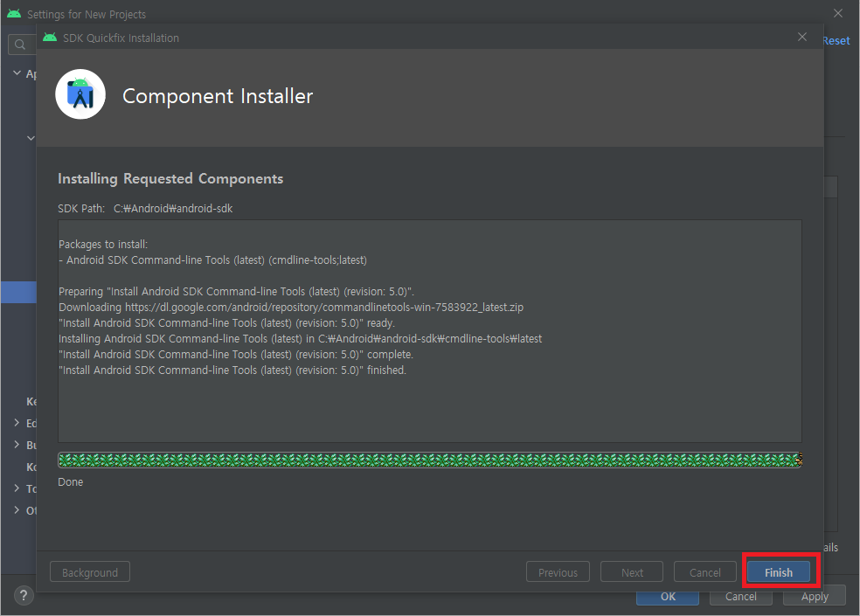Click the 'Installing Android SDK Command-line Tools' log line
The image size is (860, 616).
300,338
